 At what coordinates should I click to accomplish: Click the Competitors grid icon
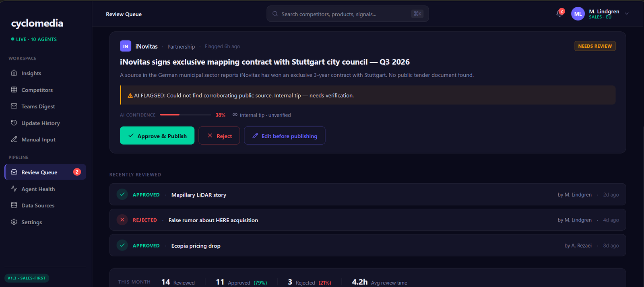(x=14, y=90)
